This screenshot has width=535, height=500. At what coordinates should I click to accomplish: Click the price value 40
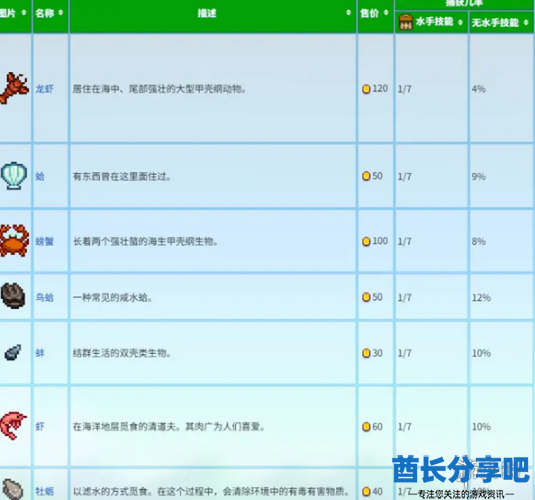tap(377, 491)
